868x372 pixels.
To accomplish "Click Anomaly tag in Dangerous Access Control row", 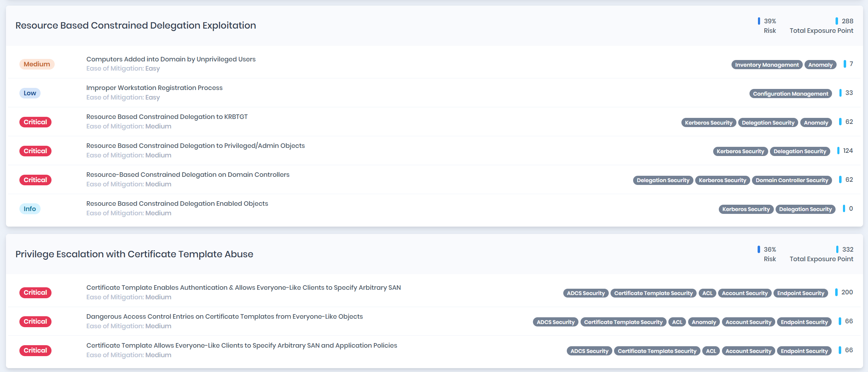I will [703, 322].
